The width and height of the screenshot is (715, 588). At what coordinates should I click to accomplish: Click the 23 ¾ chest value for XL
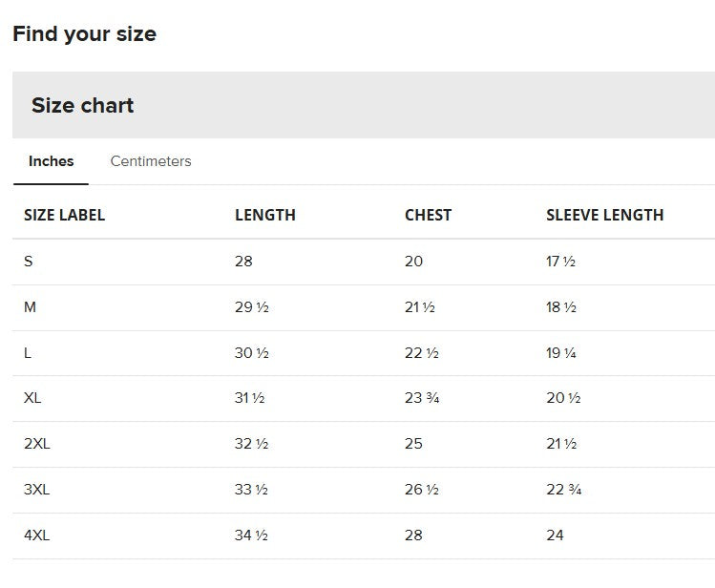tap(422, 398)
